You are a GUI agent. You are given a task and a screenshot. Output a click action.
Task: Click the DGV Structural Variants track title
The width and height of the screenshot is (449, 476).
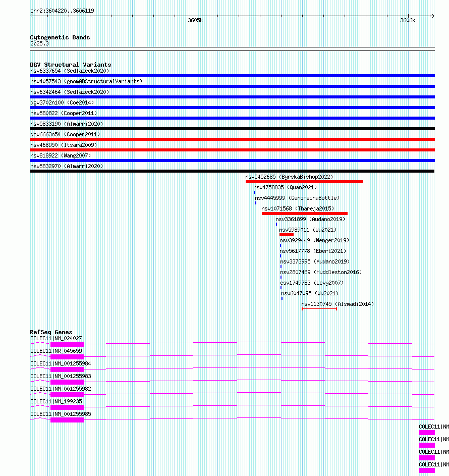[x=71, y=65]
